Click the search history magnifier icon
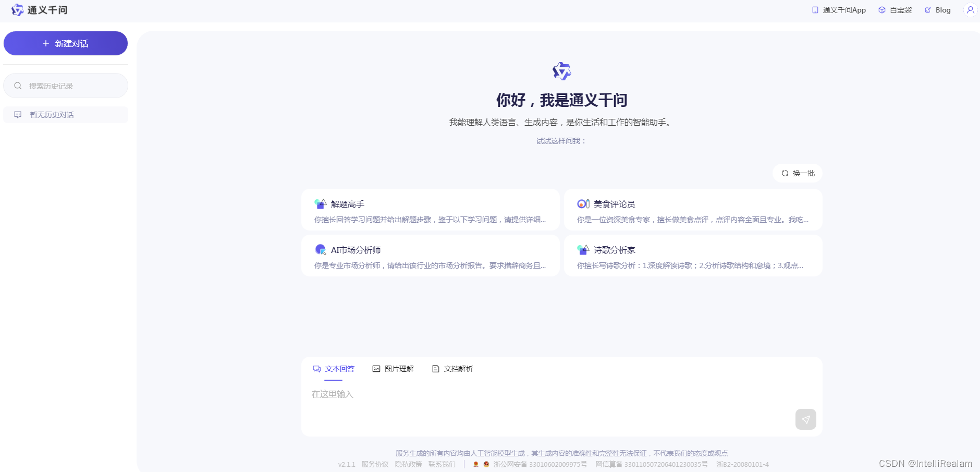 [x=18, y=86]
